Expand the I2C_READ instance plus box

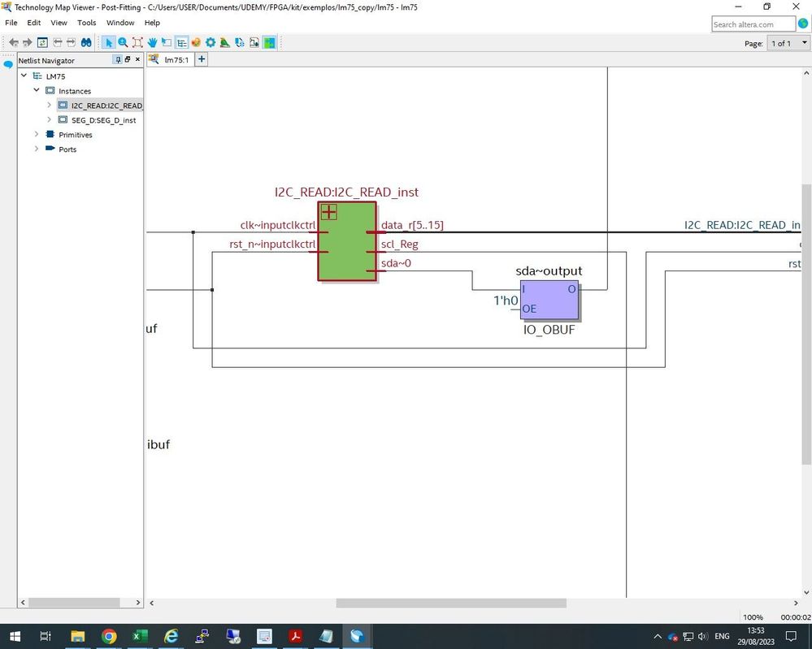tap(328, 212)
